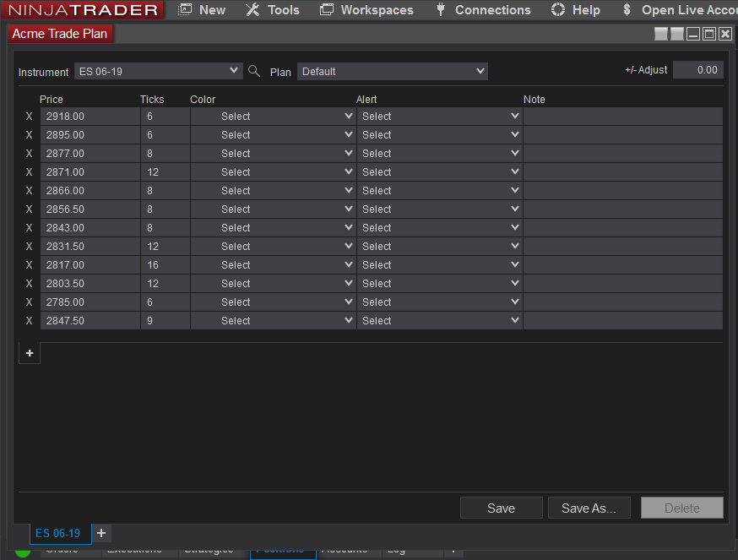This screenshot has height=560, width=738.
Task: Open the Help menu
Action: point(576,10)
